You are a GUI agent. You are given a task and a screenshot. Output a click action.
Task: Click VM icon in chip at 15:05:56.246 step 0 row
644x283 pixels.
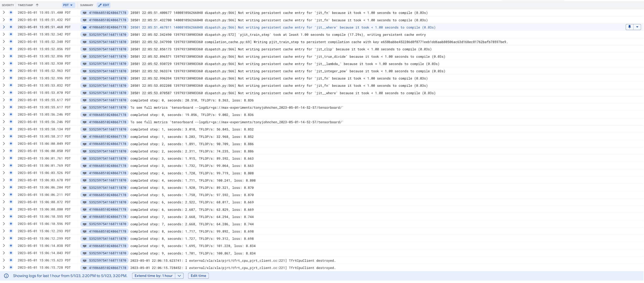[85, 115]
